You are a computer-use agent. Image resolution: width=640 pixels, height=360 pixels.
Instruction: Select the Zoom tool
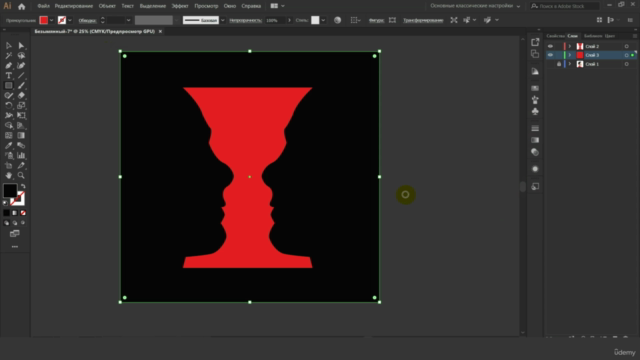tap(21, 176)
